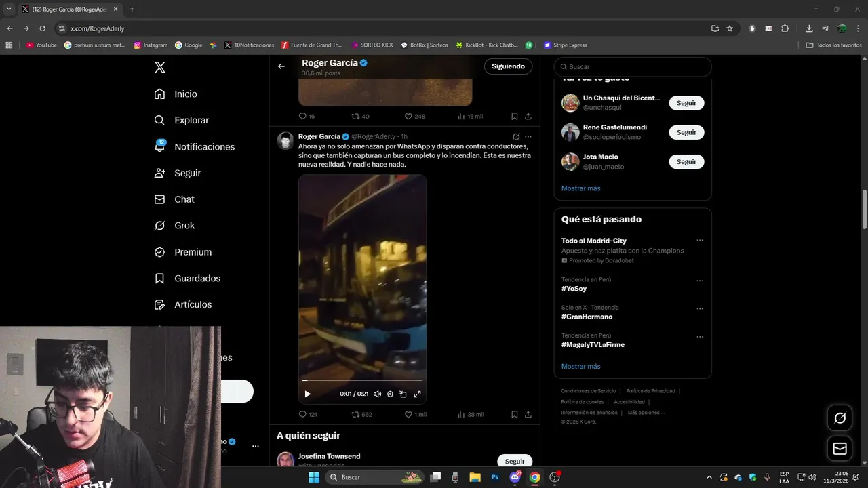Click Mostrar más under trending topics
Screen dimensions: 868x488
point(580,366)
